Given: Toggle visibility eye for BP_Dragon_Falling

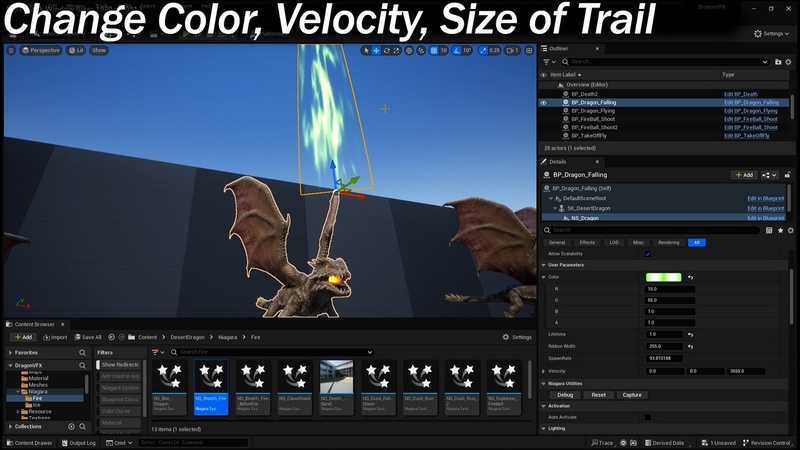Looking at the screenshot, I should pyautogui.click(x=544, y=102).
